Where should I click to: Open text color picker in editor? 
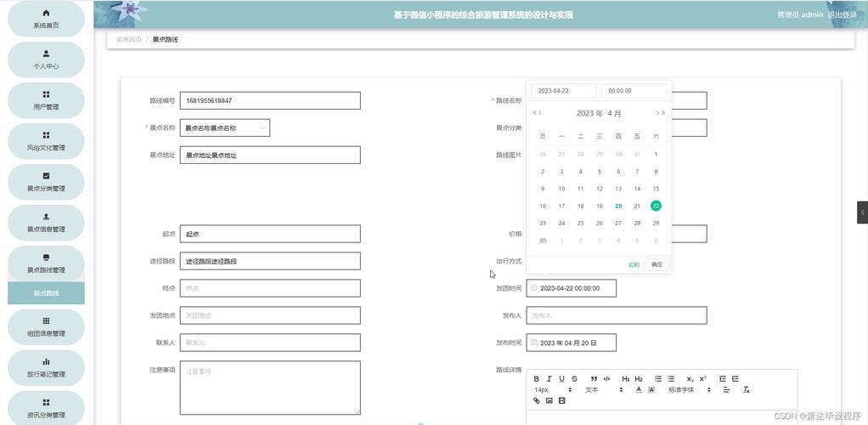click(x=639, y=390)
